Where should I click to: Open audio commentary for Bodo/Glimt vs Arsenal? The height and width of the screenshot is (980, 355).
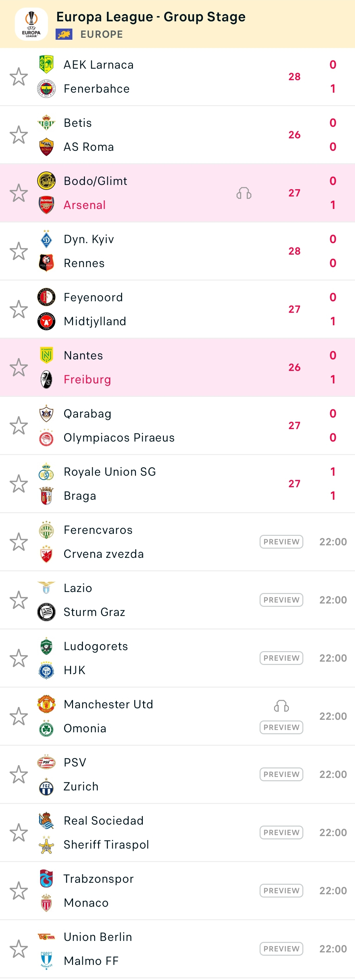244,193
